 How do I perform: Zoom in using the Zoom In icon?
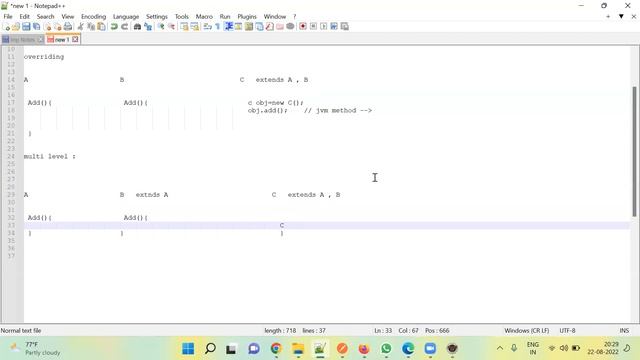tap(161, 27)
